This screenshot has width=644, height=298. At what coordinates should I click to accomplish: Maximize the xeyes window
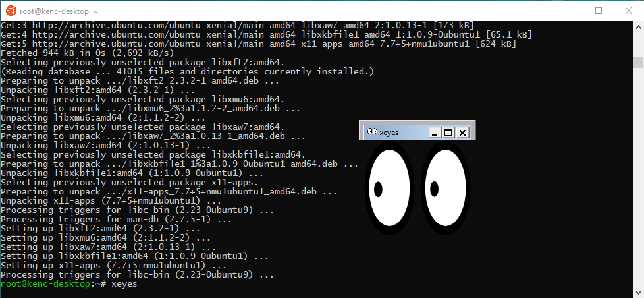tap(448, 133)
